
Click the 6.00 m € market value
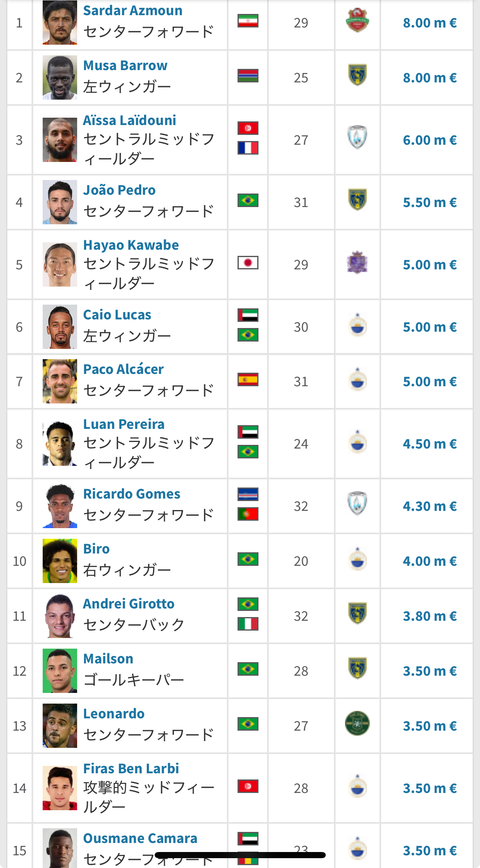(x=430, y=140)
